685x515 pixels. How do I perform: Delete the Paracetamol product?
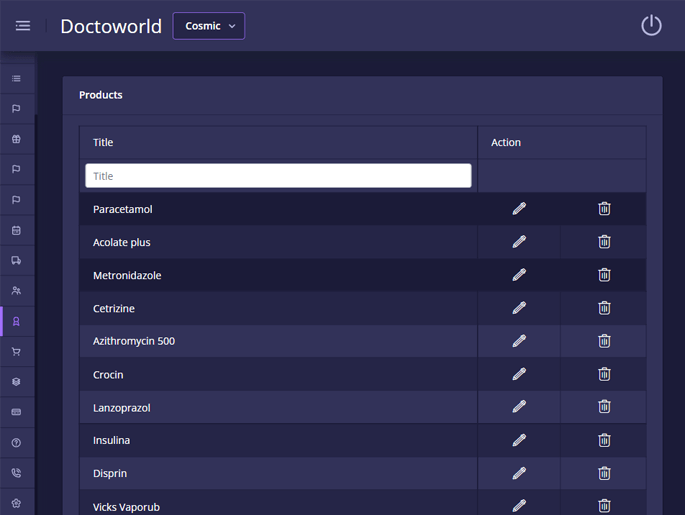[x=604, y=209]
